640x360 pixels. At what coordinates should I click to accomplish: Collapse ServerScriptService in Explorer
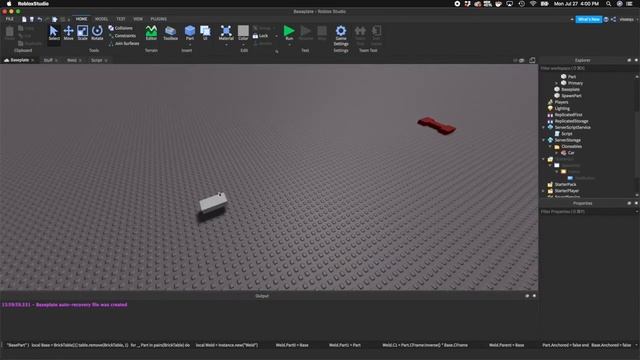(x=544, y=127)
